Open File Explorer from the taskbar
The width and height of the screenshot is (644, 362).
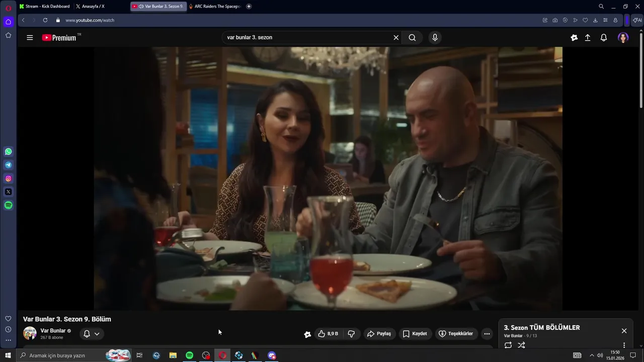pos(173,355)
